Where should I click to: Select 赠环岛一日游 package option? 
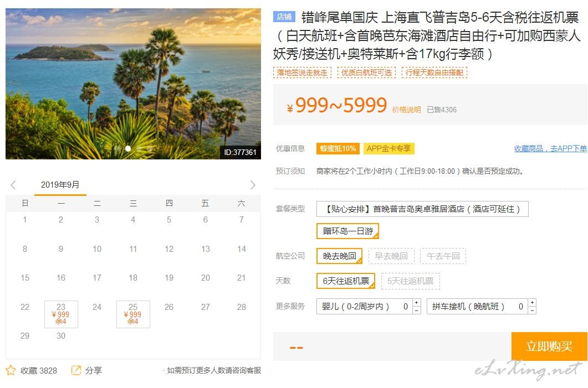347,231
